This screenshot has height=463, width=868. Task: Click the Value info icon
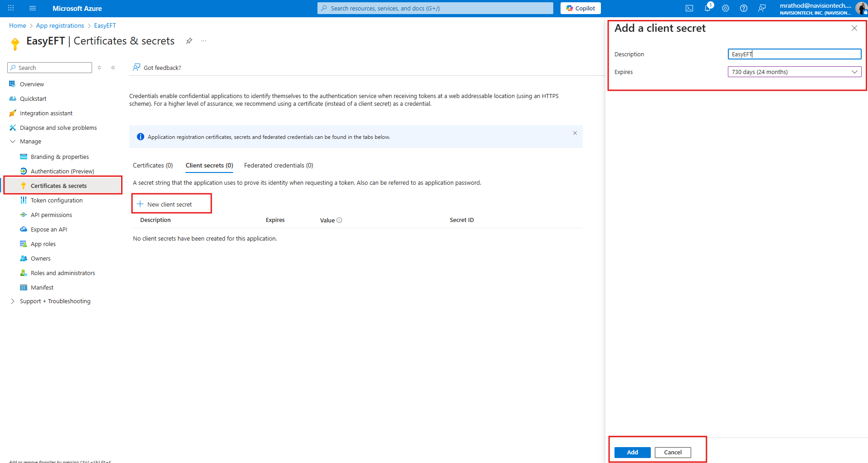pyautogui.click(x=339, y=220)
